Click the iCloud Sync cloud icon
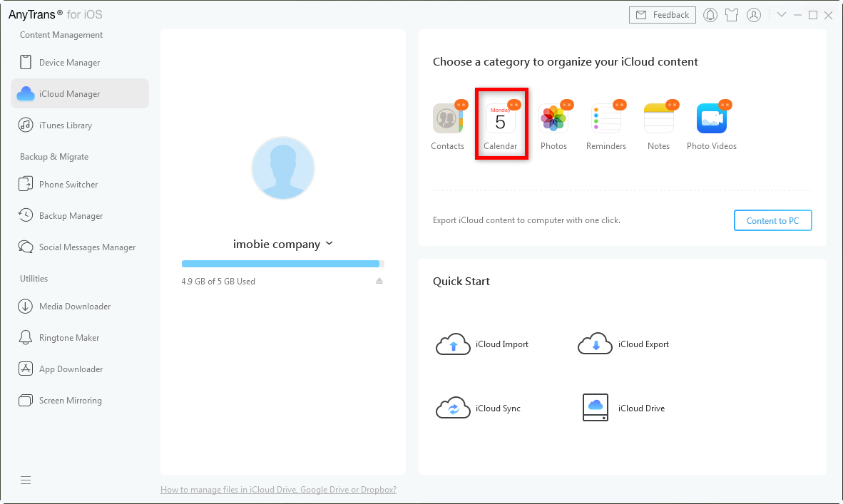This screenshot has width=843, height=504. [x=453, y=408]
